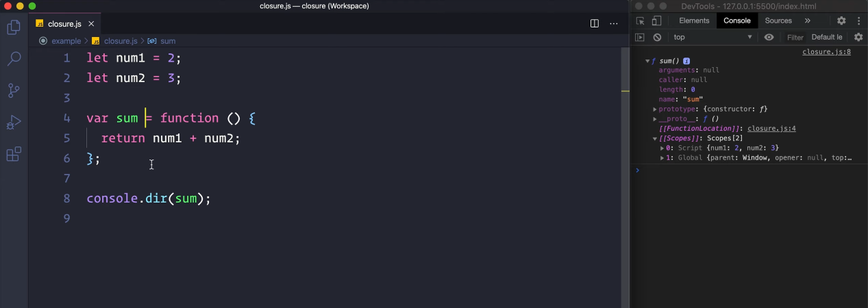Follow the closure.js:8 source link
Viewport: 868px width, 308px height.
click(x=826, y=52)
